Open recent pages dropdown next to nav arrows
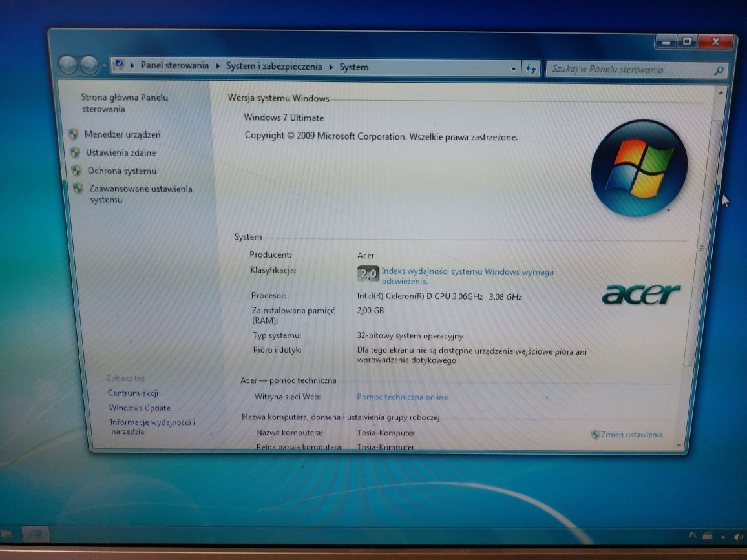747x560 pixels. (x=104, y=66)
